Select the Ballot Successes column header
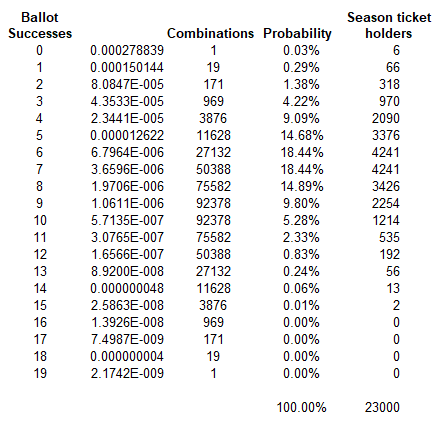The height and width of the screenshot is (424, 443). point(40,25)
